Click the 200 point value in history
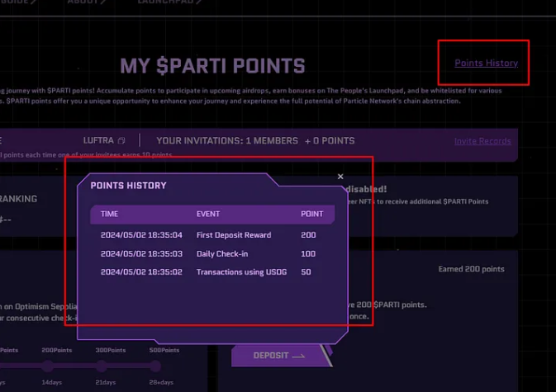The width and height of the screenshot is (556, 392). click(308, 235)
